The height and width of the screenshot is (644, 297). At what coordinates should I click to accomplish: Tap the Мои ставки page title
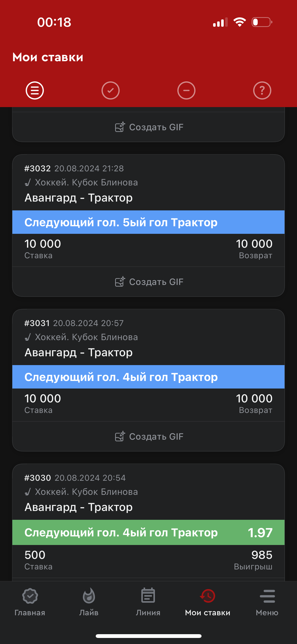(x=48, y=57)
